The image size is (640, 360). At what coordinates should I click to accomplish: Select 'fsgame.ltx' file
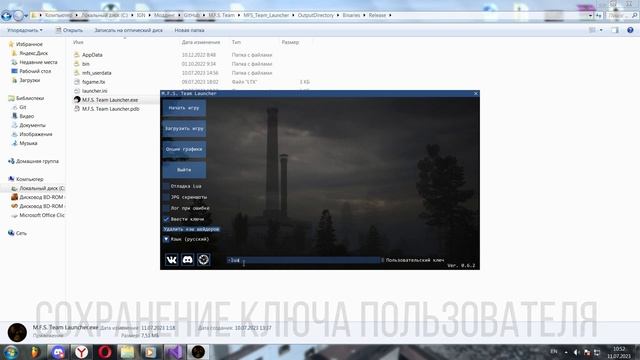(93, 82)
